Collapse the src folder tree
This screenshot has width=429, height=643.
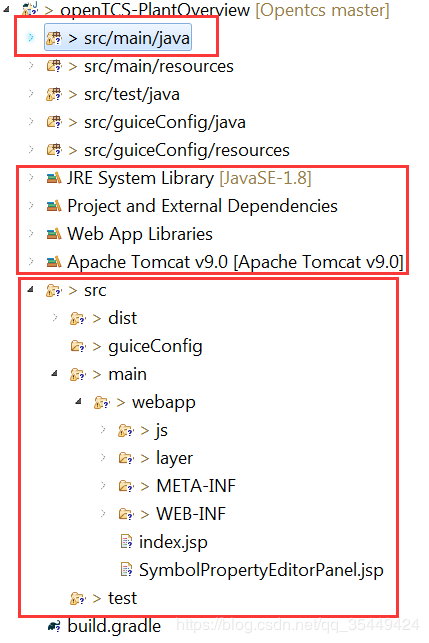pyautogui.click(x=30, y=290)
